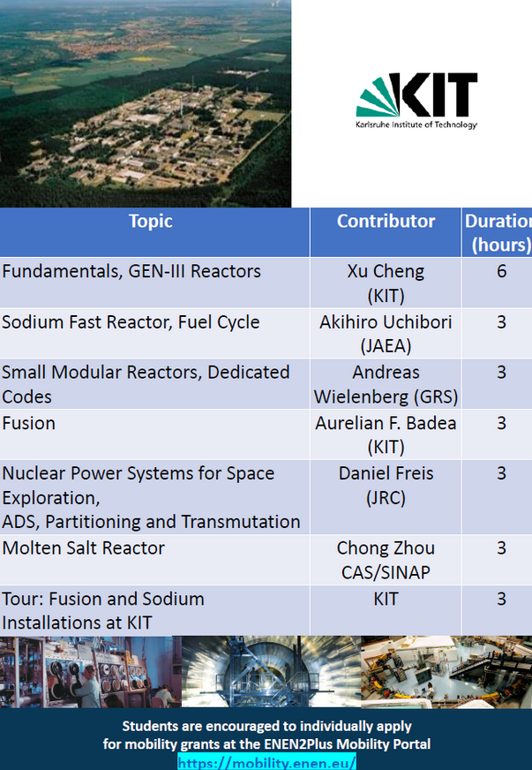Select the 'Topic' column header
532x770 pixels.
click(154, 232)
